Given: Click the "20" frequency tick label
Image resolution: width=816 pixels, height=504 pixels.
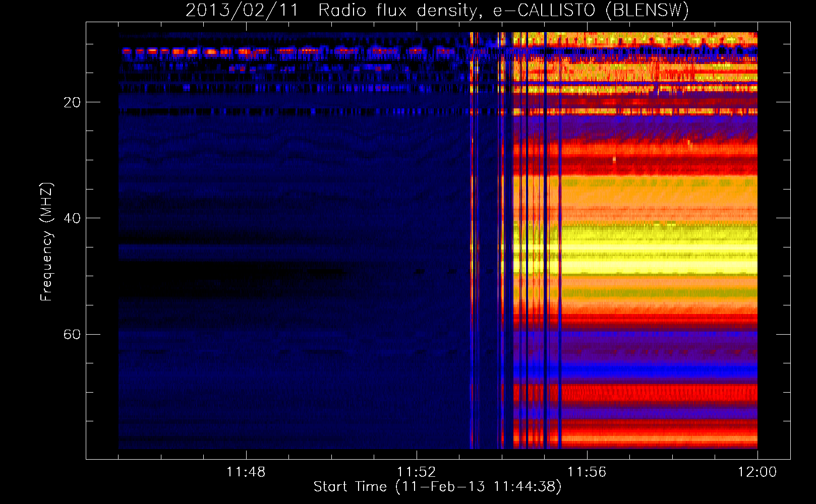Looking at the screenshot, I should pos(72,102).
